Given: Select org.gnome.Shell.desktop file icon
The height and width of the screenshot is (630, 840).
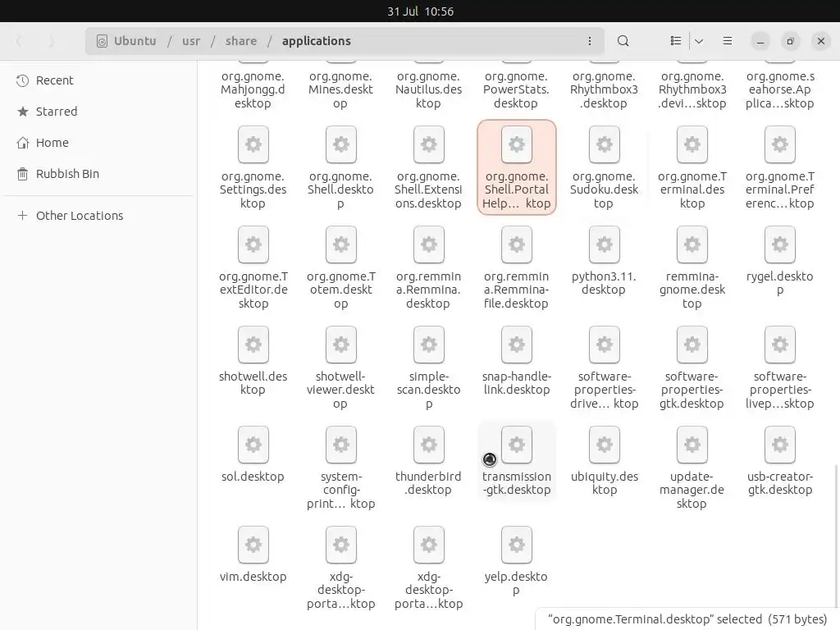Looking at the screenshot, I should point(341,144).
